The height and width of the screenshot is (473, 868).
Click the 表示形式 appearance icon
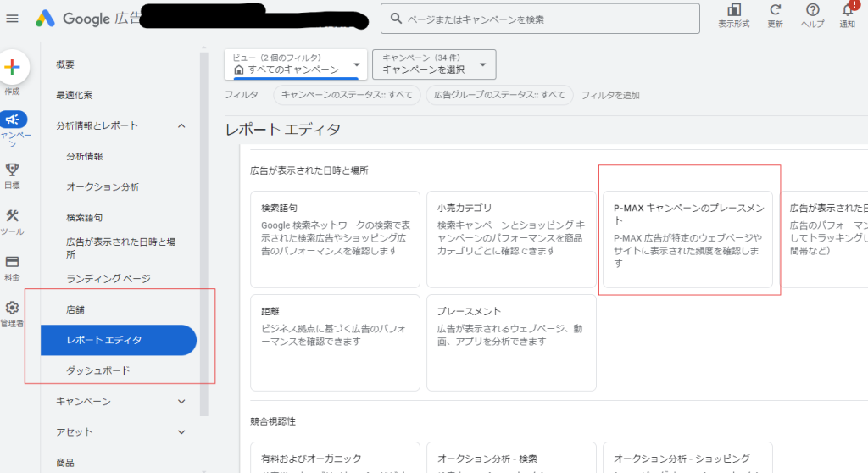[733, 10]
